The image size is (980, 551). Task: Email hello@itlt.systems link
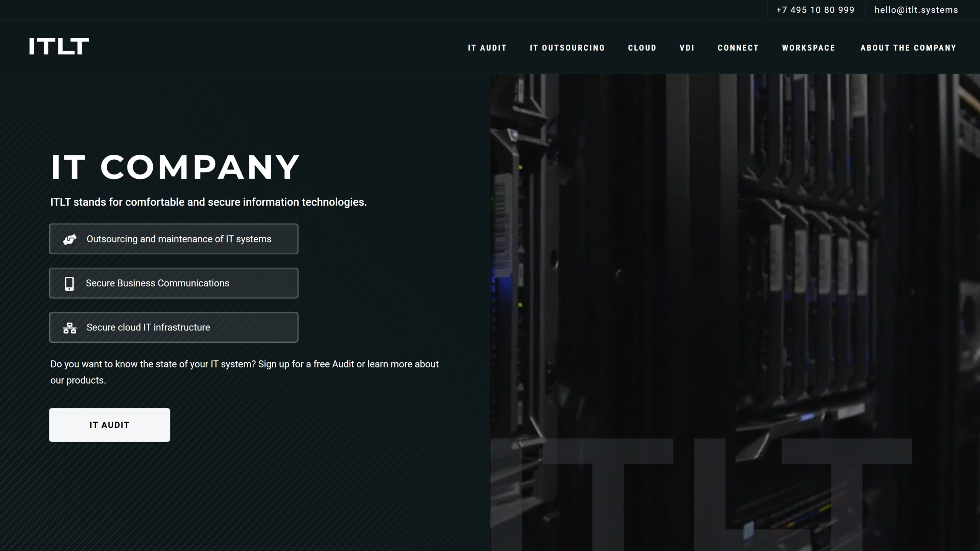[x=916, y=10]
